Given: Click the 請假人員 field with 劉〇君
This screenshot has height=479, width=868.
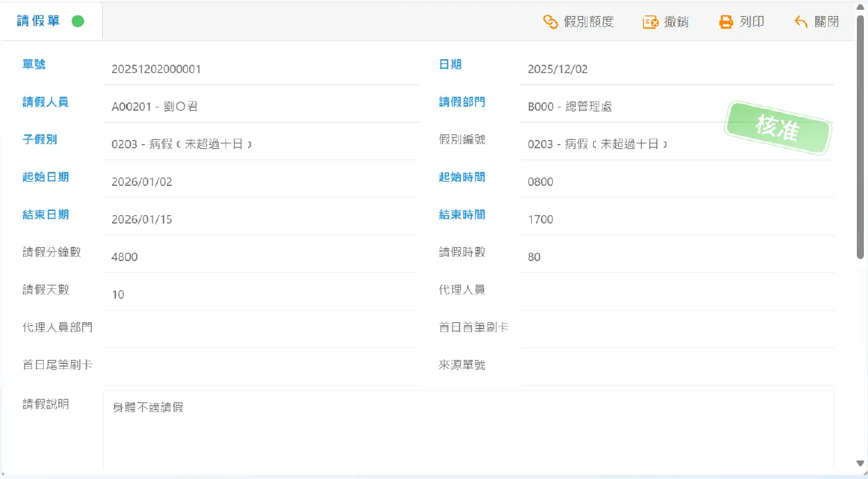Looking at the screenshot, I should coord(261,107).
